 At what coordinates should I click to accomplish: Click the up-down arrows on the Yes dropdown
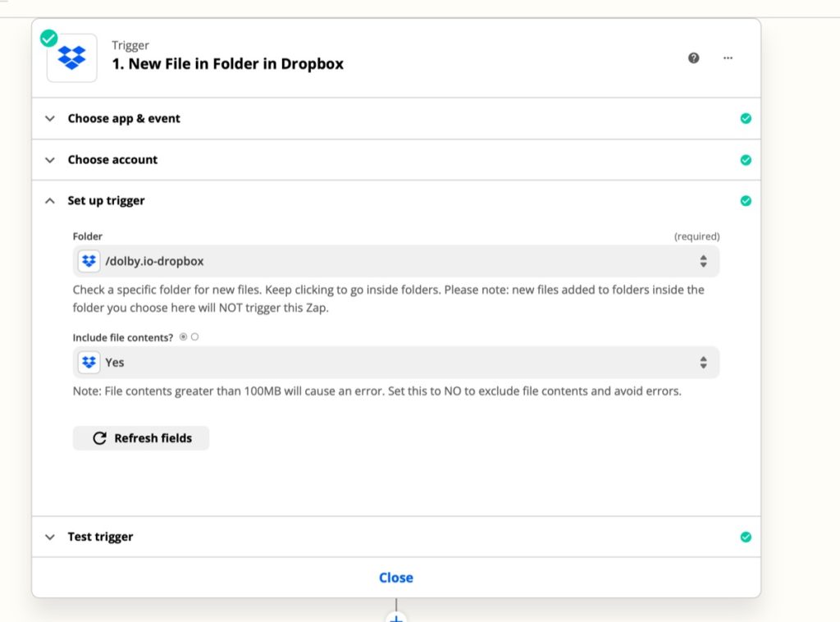tap(703, 362)
